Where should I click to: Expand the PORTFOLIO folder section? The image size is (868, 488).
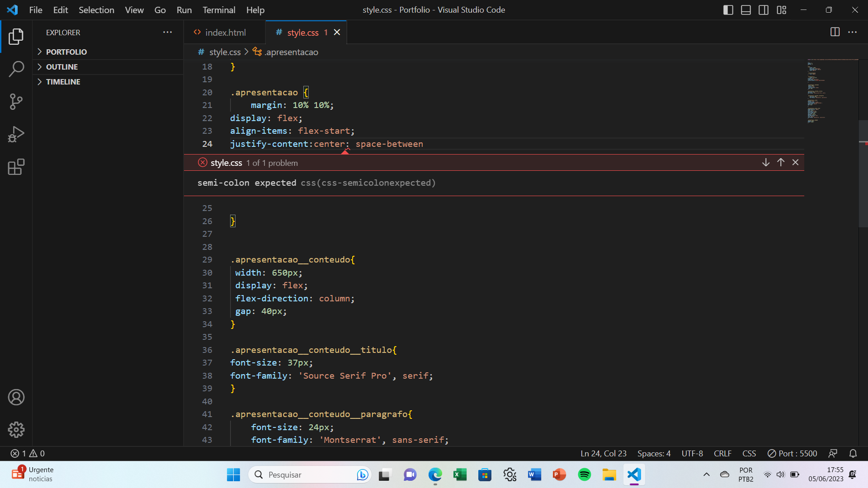tap(108, 52)
